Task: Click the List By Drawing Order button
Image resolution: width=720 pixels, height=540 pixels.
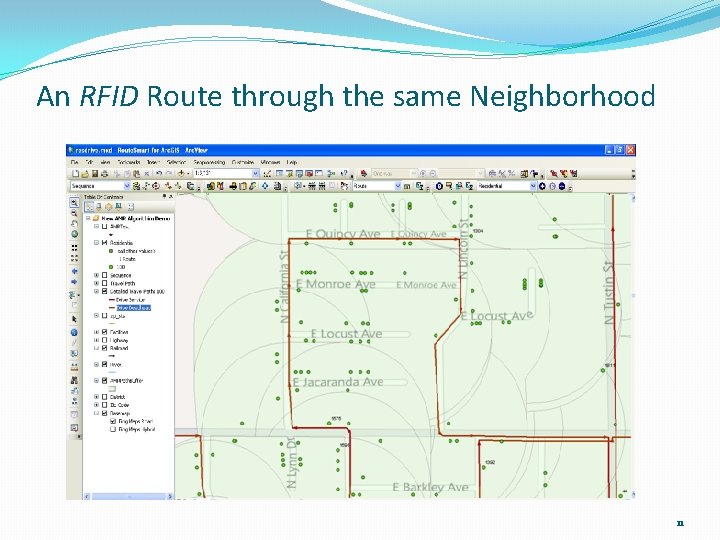Action: point(90,207)
